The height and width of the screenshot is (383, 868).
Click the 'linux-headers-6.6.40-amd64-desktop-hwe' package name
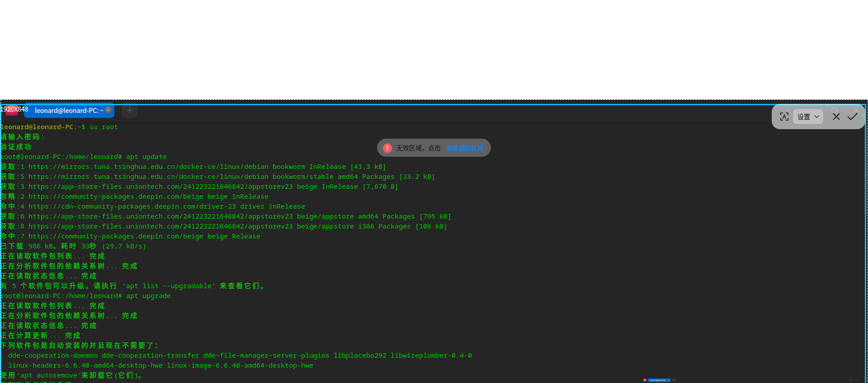point(85,365)
